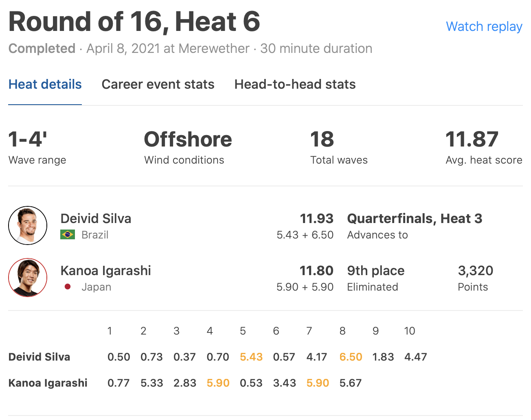This screenshot has height=420, width=531.
Task: Click wave column number 10 header
Action: click(409, 331)
